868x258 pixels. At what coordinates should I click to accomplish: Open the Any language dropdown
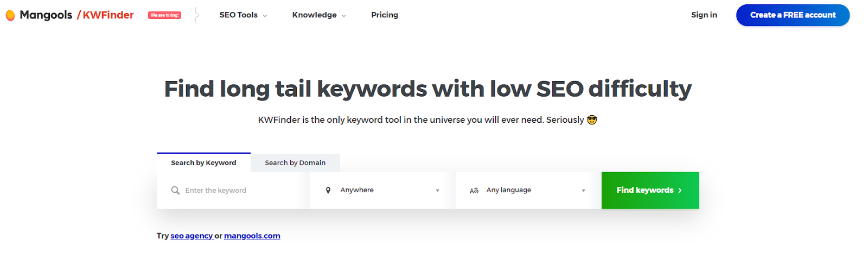pyautogui.click(x=528, y=191)
